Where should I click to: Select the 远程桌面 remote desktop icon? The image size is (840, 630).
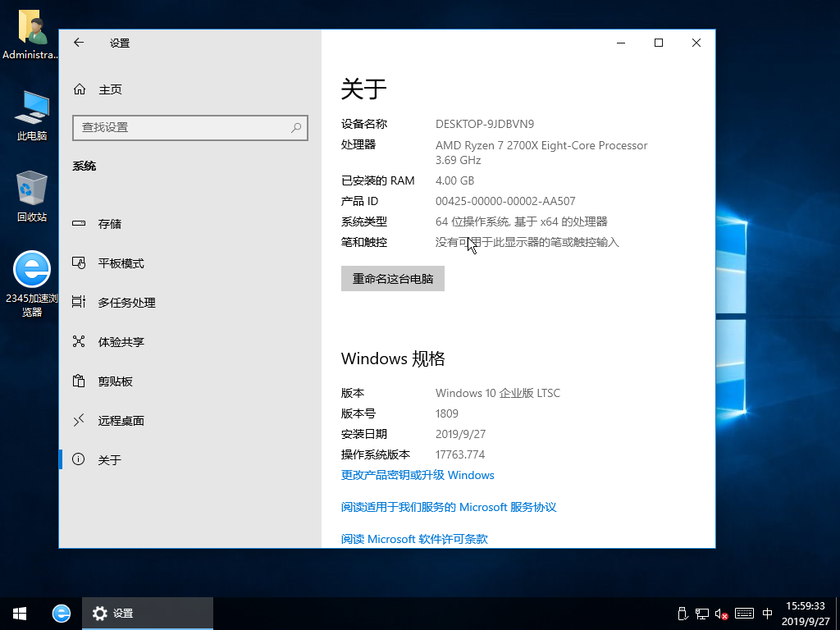pyautogui.click(x=79, y=420)
